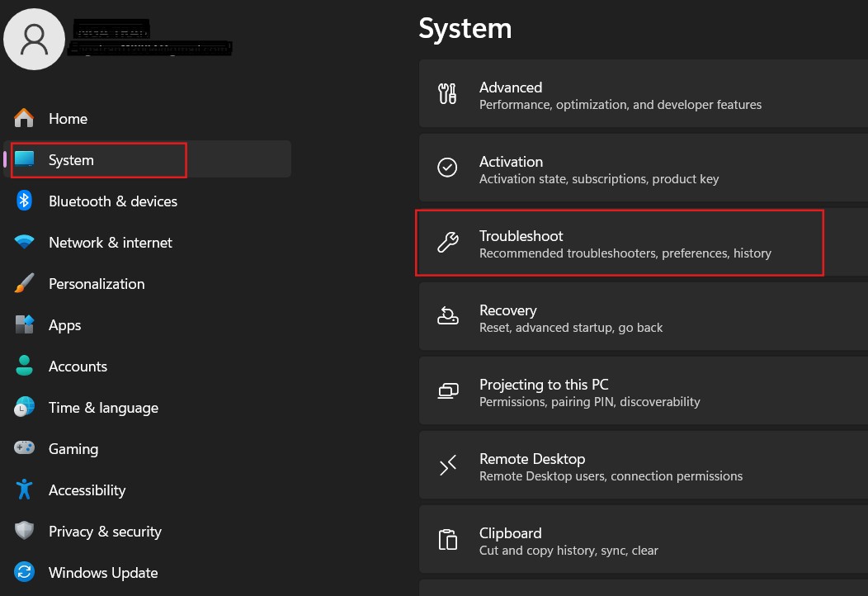Select System in the sidebar
This screenshot has height=596, width=868.
pyautogui.click(x=147, y=159)
